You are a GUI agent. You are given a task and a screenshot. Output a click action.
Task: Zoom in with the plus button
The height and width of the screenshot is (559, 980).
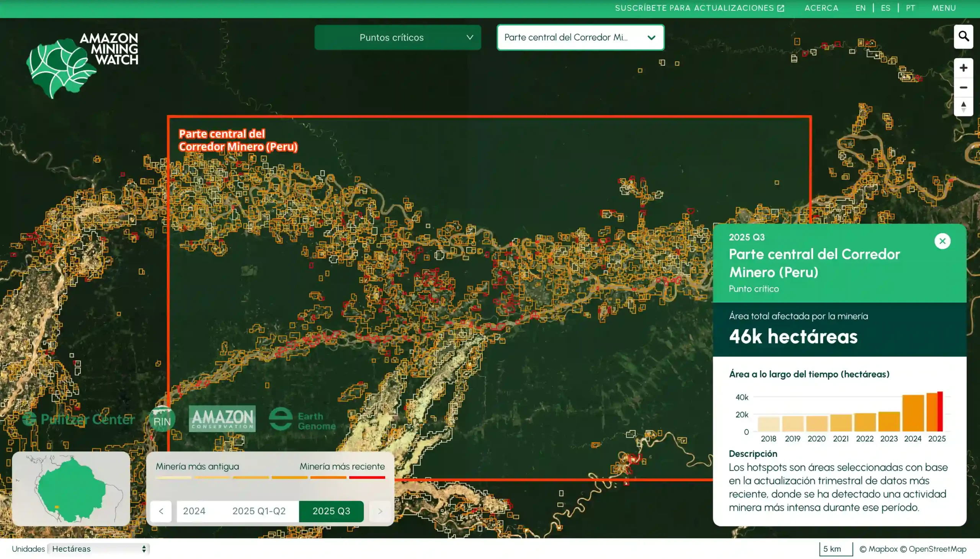(x=963, y=68)
